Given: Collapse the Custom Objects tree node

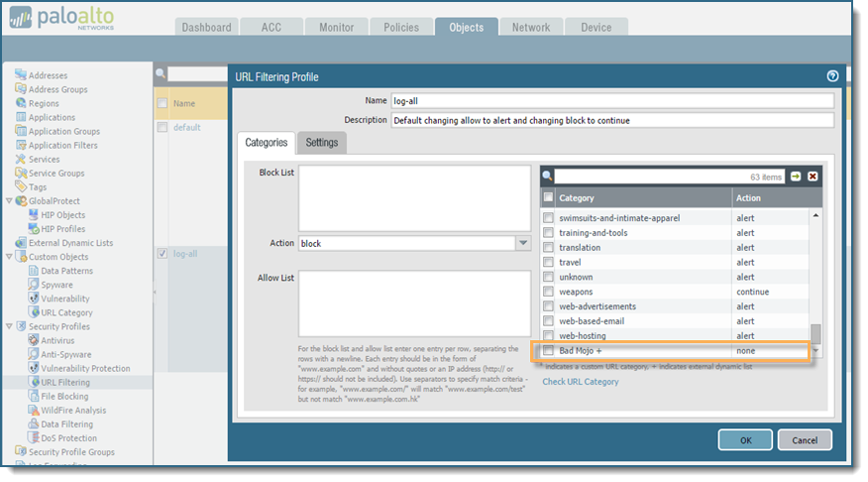Looking at the screenshot, I should tap(9, 257).
